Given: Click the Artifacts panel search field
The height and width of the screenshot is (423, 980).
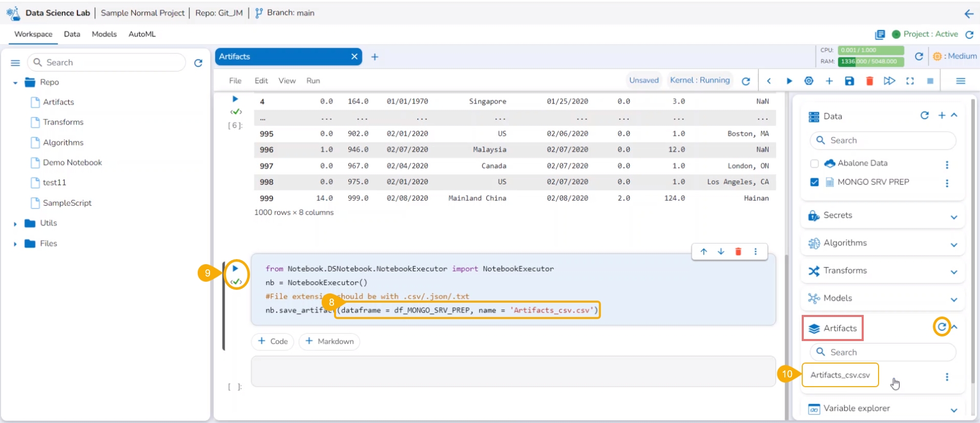Looking at the screenshot, I should (x=889, y=352).
